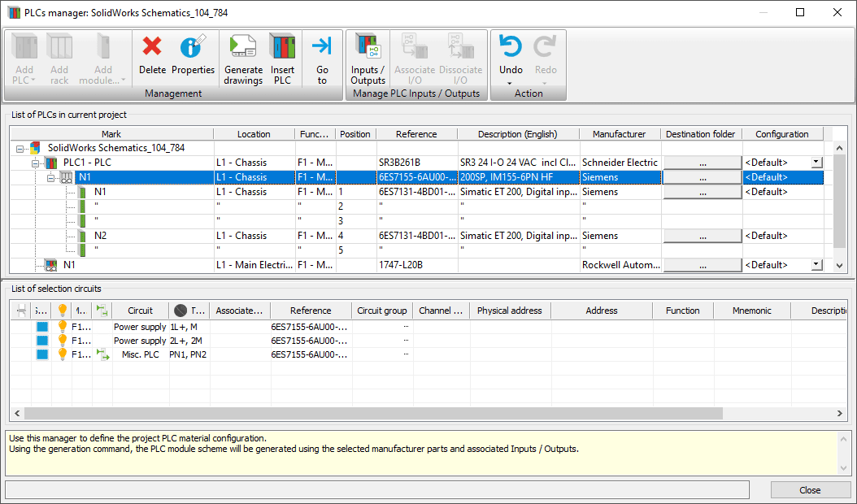
Task: Click Generate drawings icon
Action: click(x=243, y=46)
